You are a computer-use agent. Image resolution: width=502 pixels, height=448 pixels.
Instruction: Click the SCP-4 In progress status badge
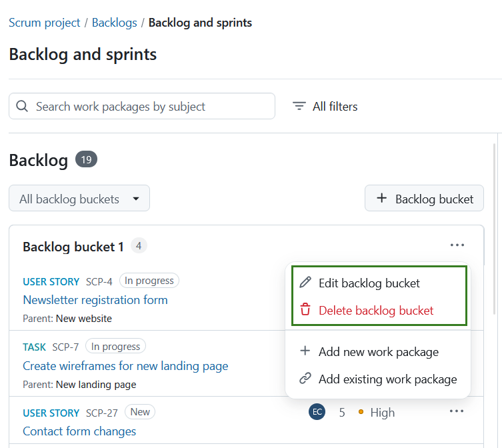(149, 281)
